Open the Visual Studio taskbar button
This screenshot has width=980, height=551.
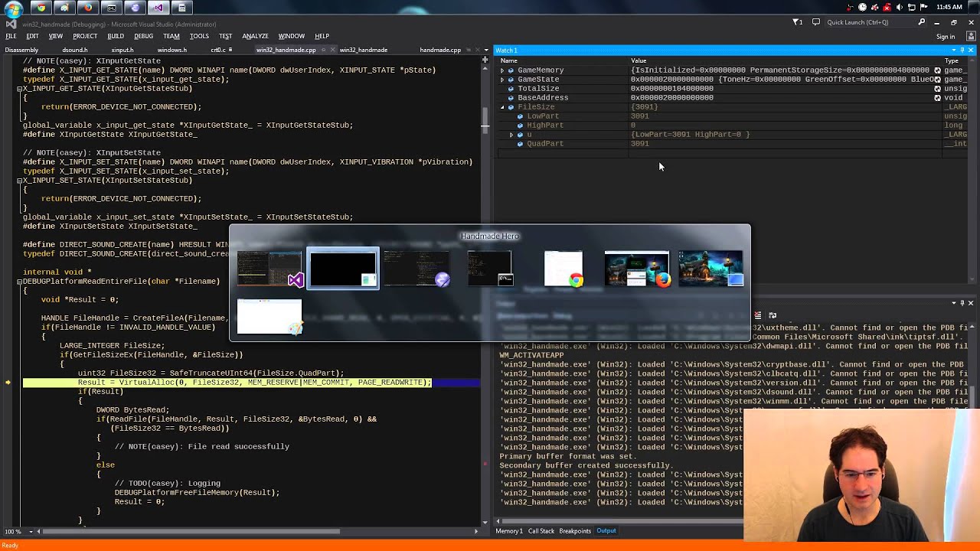point(158,8)
